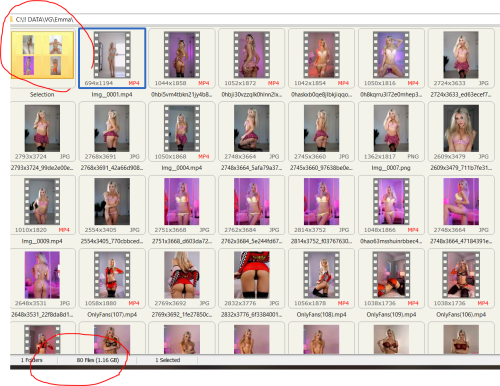
Task: Select the OnlyFans(108).mp4 video thumbnail
Action: coord(321,275)
